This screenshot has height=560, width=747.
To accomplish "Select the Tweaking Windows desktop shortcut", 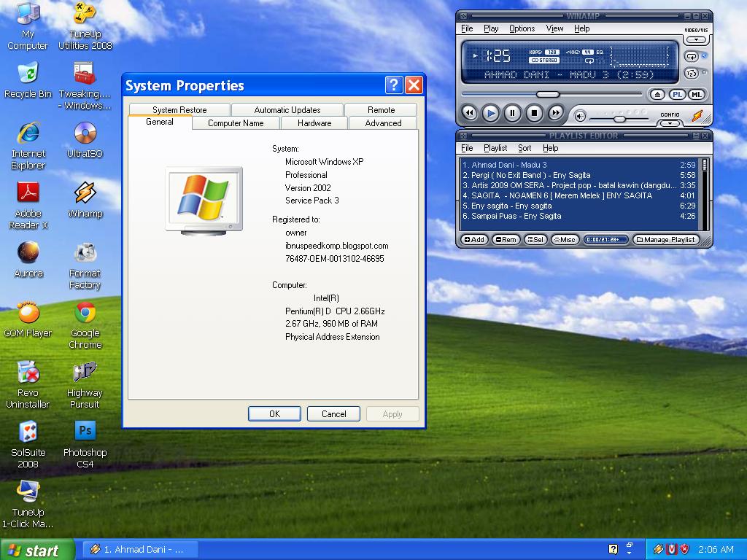I will (x=85, y=86).
